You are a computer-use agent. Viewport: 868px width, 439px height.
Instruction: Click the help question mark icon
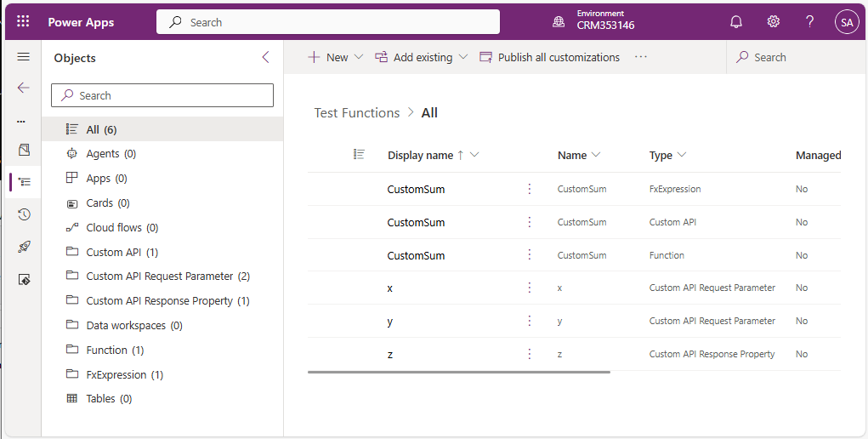coord(809,22)
